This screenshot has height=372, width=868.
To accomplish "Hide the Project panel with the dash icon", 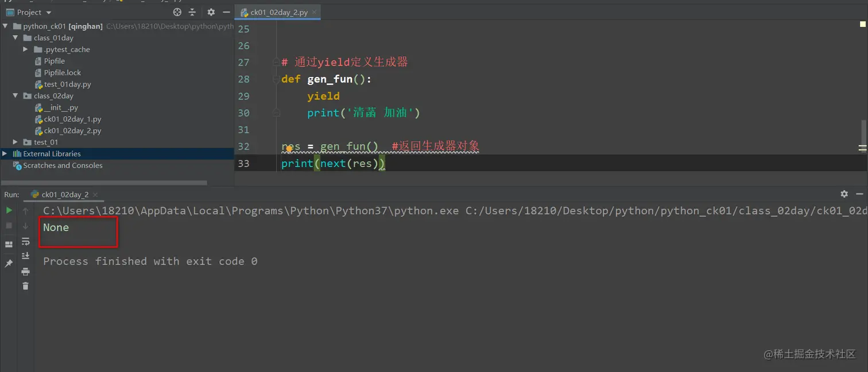I will tap(226, 12).
